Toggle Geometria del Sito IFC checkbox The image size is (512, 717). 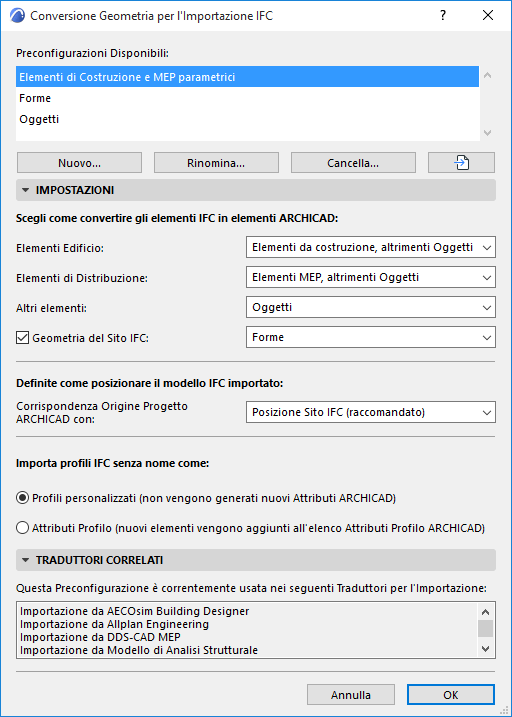(x=22, y=338)
